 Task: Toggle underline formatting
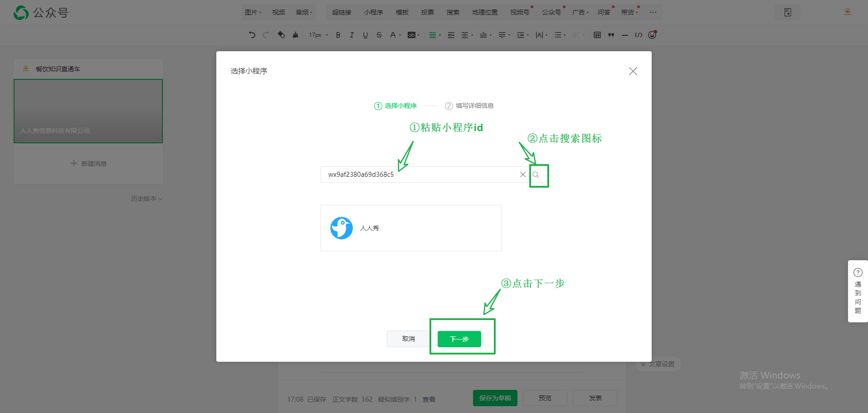(x=366, y=35)
